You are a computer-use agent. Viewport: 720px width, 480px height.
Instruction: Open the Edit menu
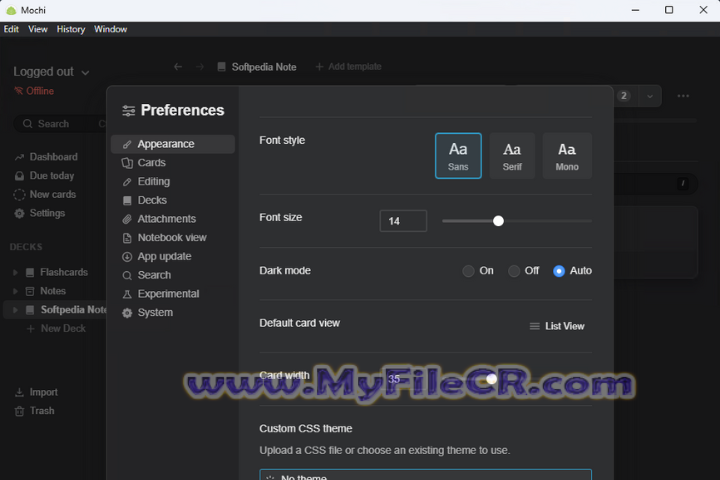tap(11, 29)
